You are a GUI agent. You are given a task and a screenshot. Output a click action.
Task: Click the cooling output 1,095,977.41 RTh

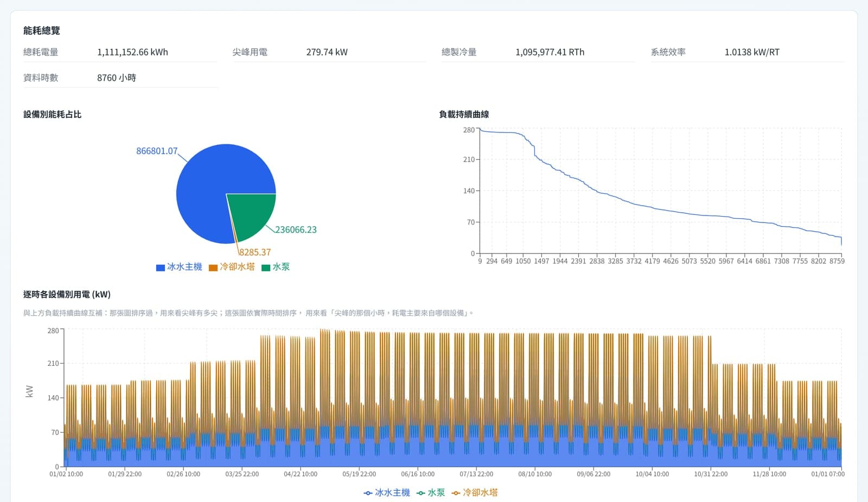pyautogui.click(x=550, y=52)
